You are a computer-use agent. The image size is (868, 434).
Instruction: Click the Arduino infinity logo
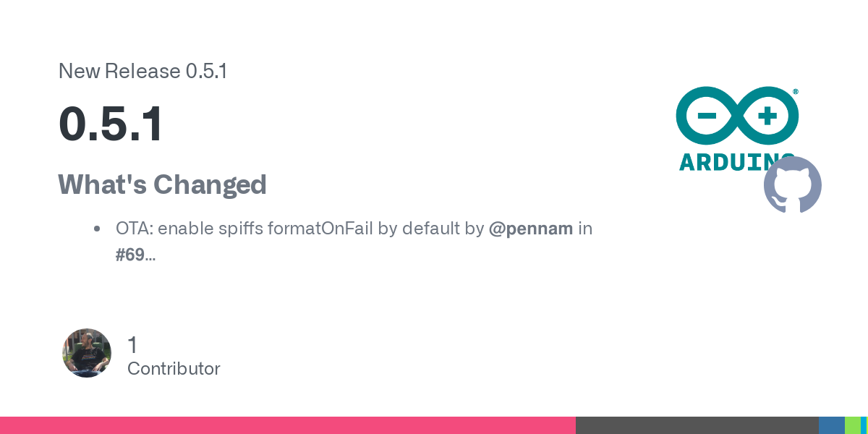pyautogui.click(x=737, y=116)
